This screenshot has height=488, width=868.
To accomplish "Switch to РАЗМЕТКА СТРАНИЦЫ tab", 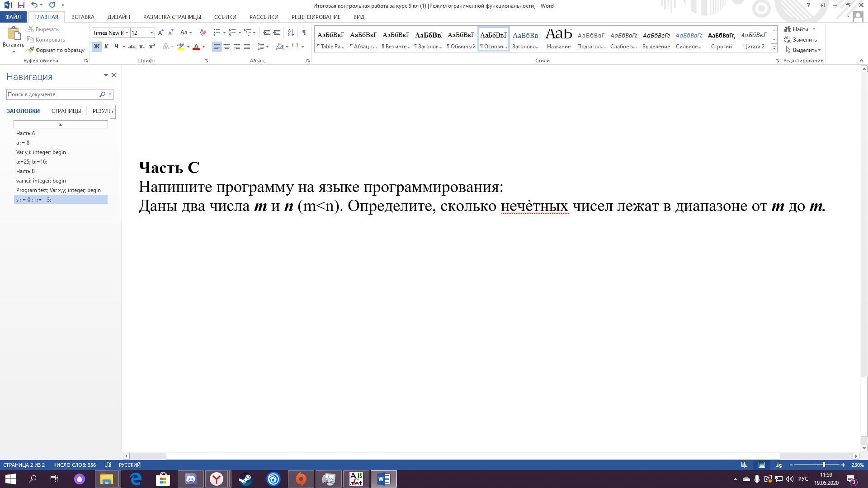I will click(x=172, y=17).
